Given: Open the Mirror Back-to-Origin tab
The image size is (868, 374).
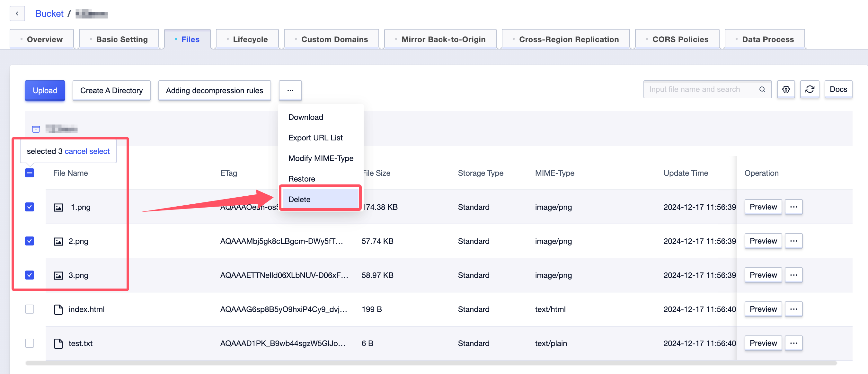Looking at the screenshot, I should coord(440,39).
